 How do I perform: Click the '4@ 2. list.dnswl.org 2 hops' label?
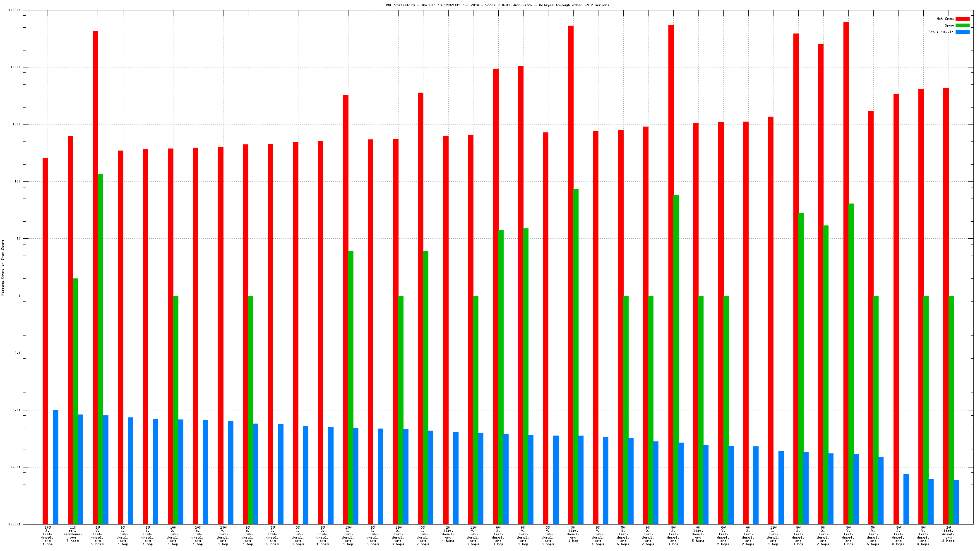click(x=748, y=536)
